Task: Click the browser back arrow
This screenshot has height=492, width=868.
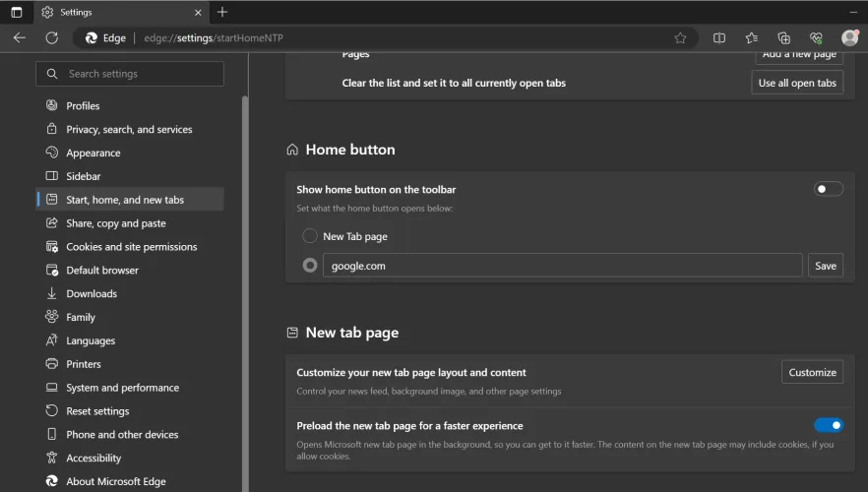Action: [x=20, y=37]
